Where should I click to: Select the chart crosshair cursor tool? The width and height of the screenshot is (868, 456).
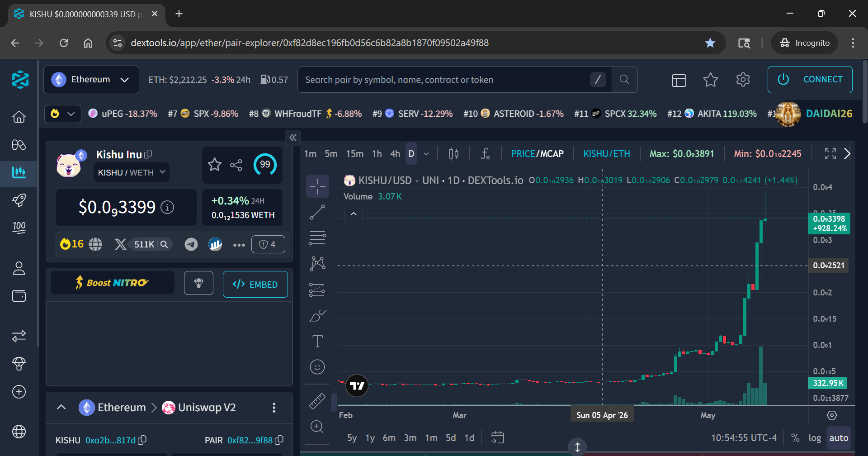(x=317, y=186)
